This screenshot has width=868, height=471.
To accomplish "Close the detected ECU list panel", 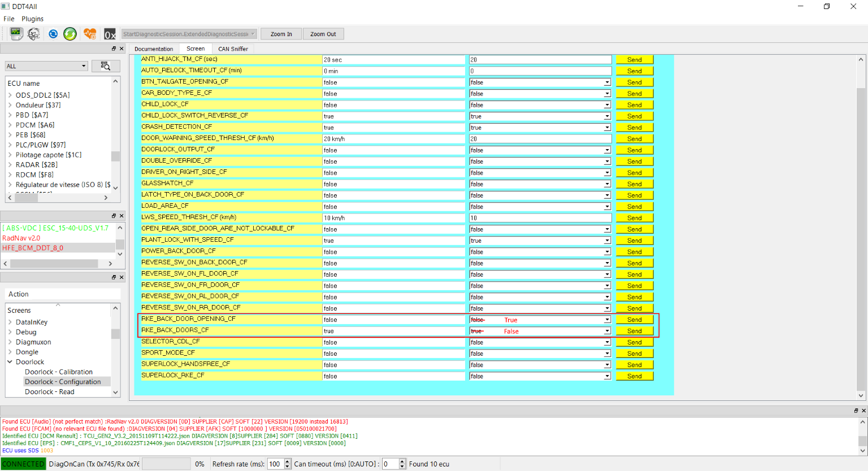I will tap(121, 216).
